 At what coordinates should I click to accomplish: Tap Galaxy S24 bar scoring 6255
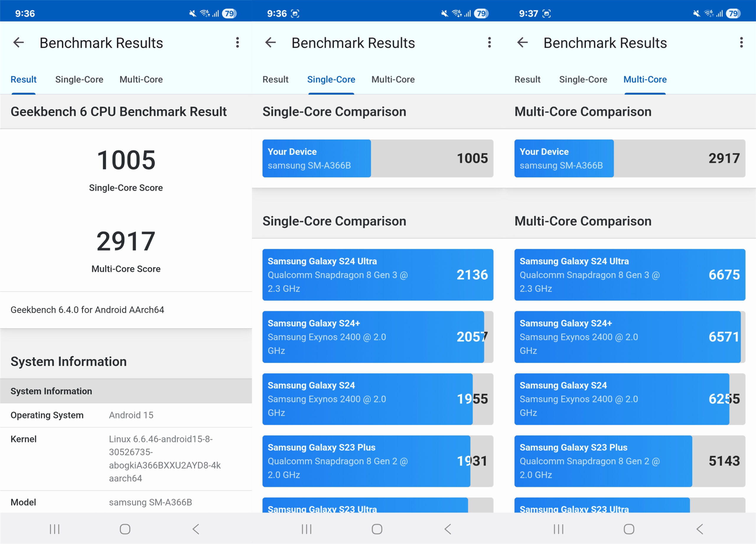coord(630,399)
